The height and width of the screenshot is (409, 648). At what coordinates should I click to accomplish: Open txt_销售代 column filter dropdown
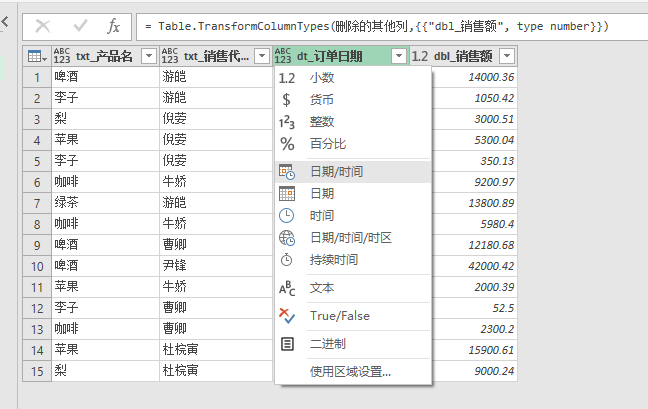(261, 56)
